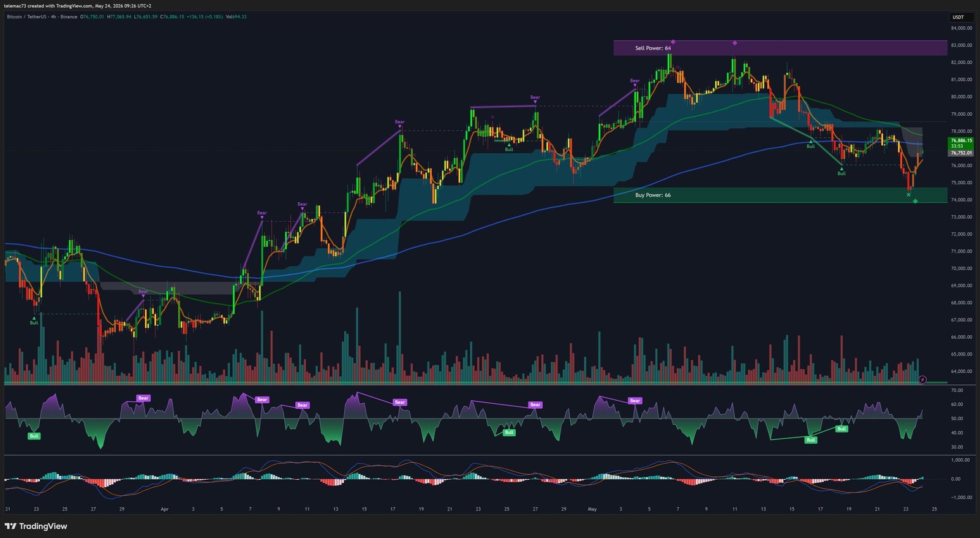Click the 84,000.00 price axis label
Viewport: 980px width, 538px height.
962,28
